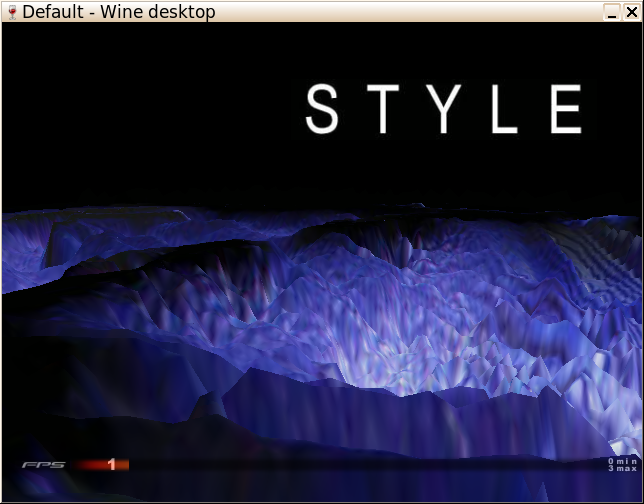Click the "3 max" FPS readout

coord(622,469)
